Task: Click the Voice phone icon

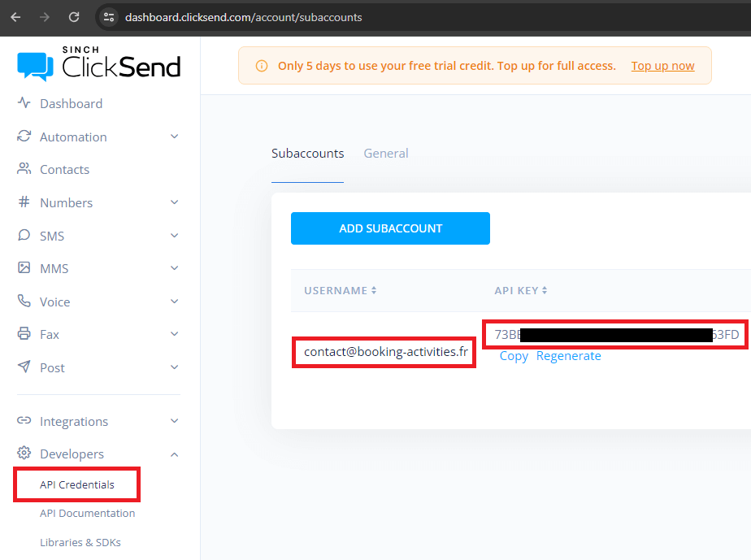Action: pos(24,301)
